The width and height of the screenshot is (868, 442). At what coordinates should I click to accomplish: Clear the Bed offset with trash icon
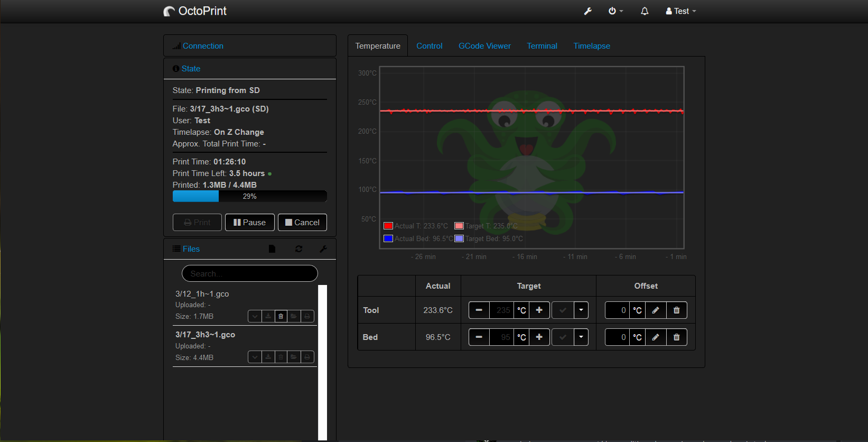click(677, 337)
